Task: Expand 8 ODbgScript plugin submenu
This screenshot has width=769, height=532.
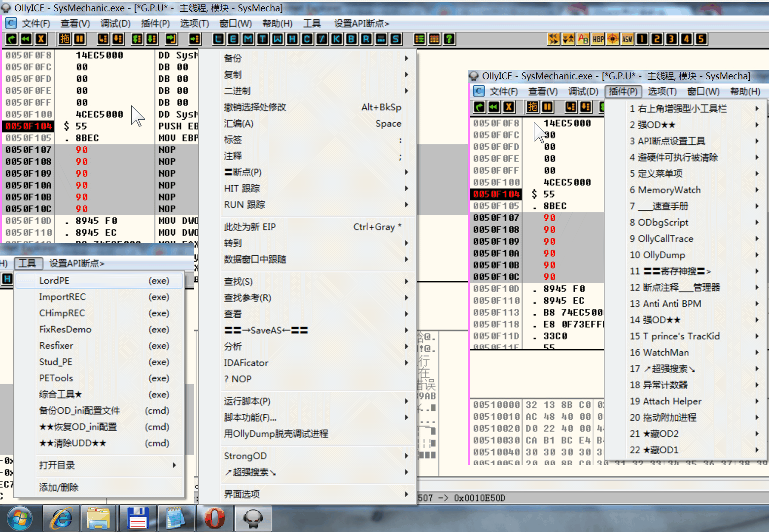Action: pos(685,222)
